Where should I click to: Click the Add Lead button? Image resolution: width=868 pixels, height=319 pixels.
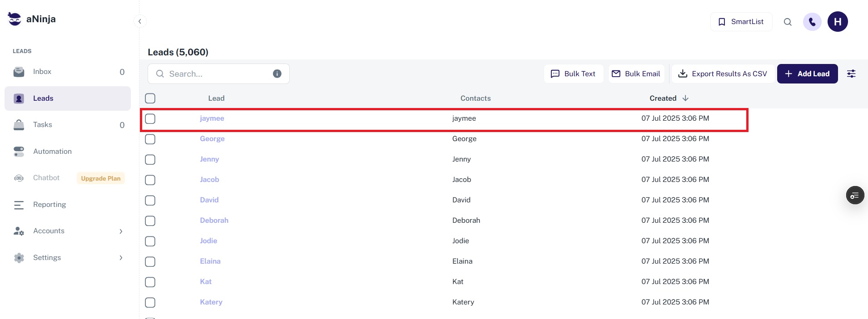click(x=807, y=74)
